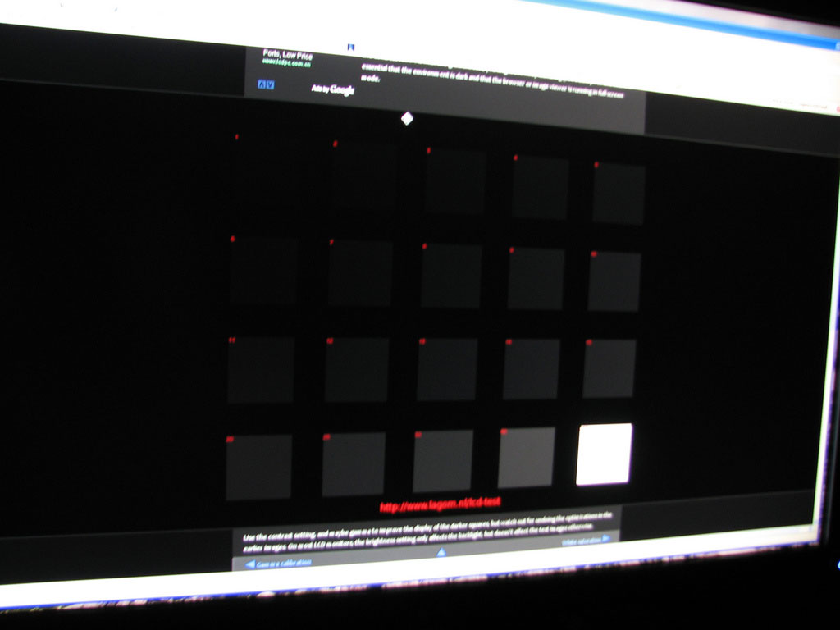Image resolution: width=840 pixels, height=630 pixels.
Task: Click the blue right arrow beside White saturation
Action: (606, 538)
